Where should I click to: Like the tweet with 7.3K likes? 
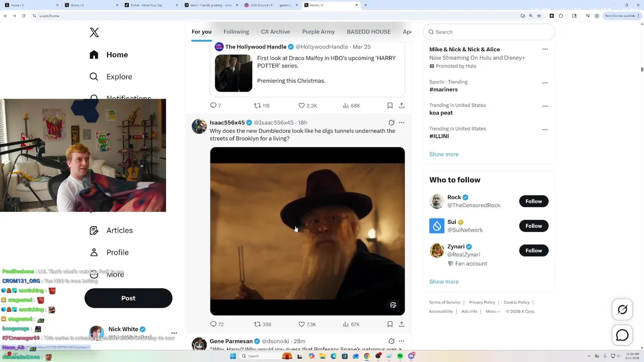(x=307, y=324)
